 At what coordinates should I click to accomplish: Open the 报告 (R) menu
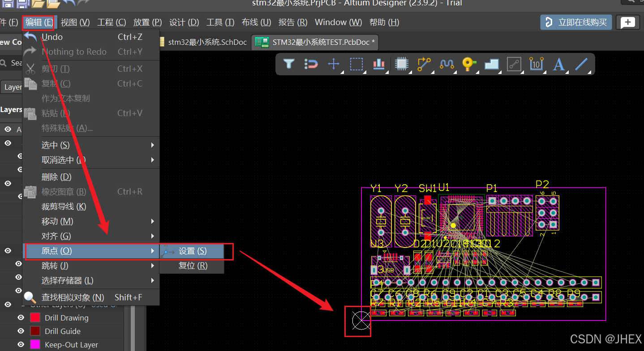pos(293,22)
